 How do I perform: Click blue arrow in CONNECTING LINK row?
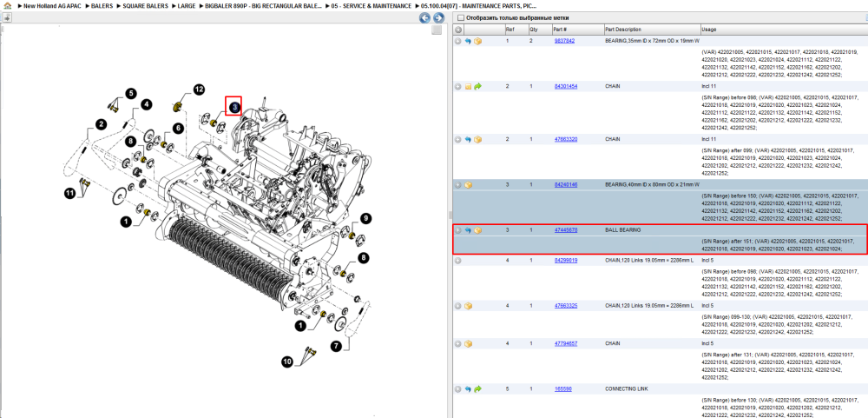coord(468,388)
